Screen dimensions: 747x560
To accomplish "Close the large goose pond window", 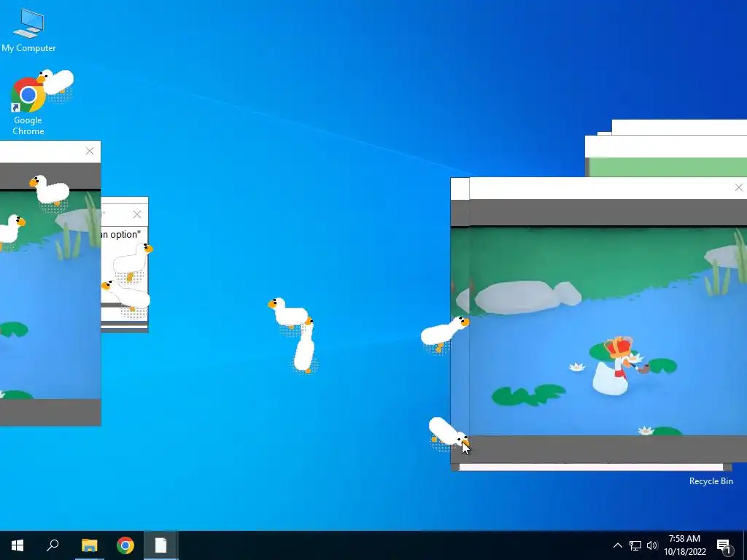I will click(738, 187).
